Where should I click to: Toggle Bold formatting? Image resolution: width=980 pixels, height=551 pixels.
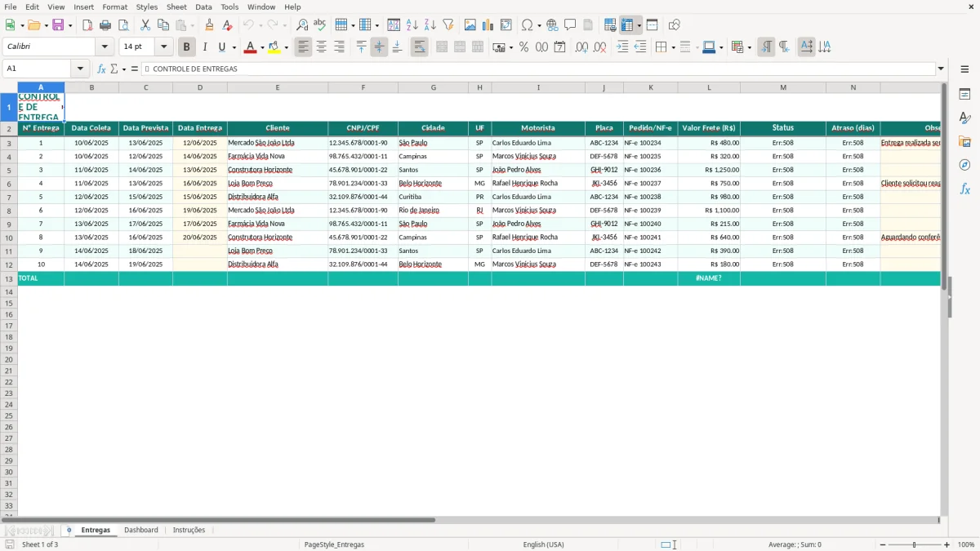click(x=187, y=47)
